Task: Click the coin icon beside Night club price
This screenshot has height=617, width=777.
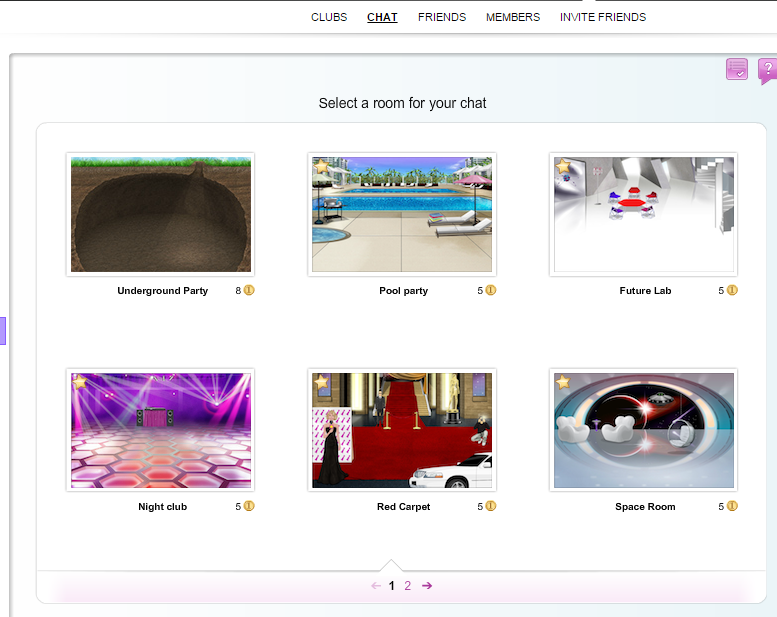Action: click(x=249, y=506)
